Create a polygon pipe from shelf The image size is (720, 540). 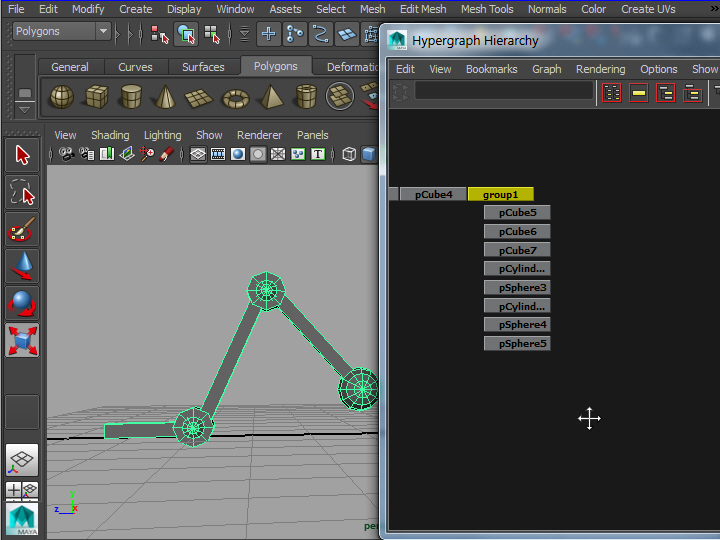click(x=306, y=97)
